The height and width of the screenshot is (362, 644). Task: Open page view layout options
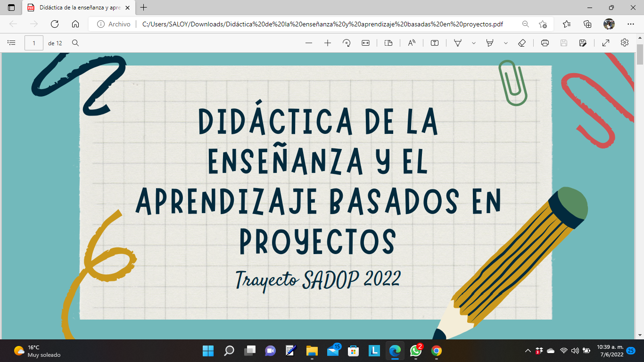388,42
